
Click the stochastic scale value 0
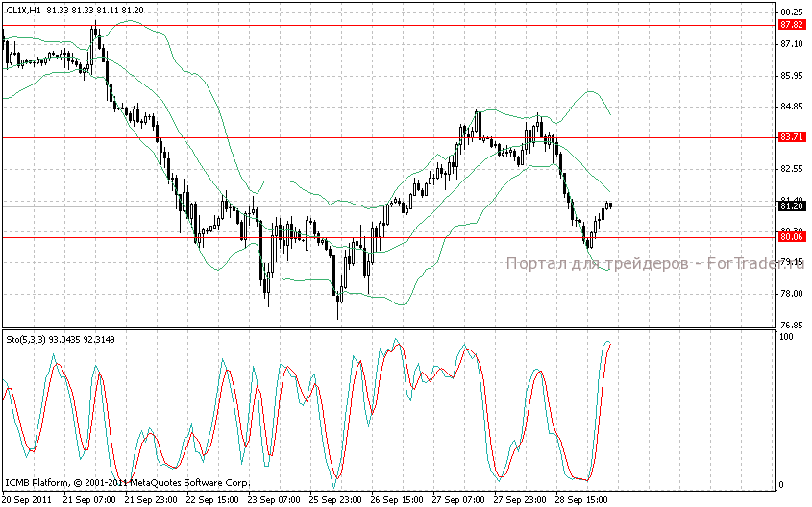[x=782, y=485]
